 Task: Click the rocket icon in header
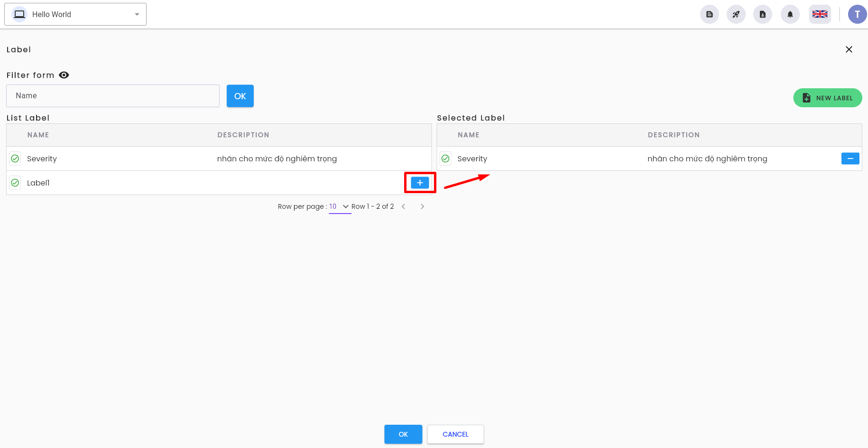point(736,14)
